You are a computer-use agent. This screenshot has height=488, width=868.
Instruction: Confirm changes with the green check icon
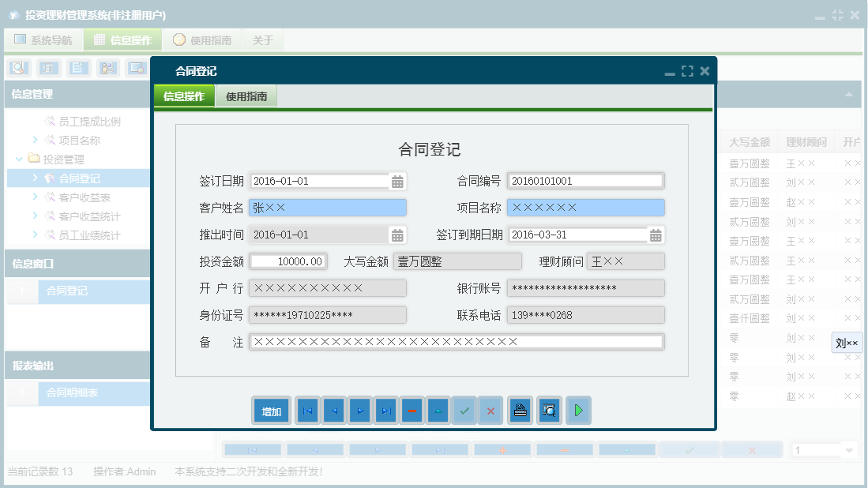464,410
